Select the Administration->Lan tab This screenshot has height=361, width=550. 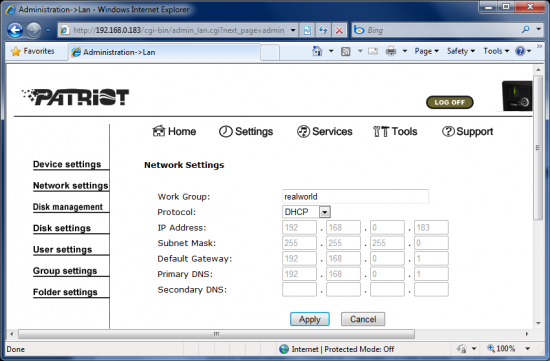164,52
